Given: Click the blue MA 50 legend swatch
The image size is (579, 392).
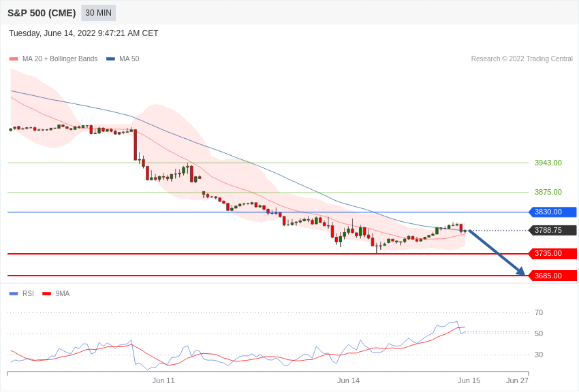Looking at the screenshot, I should click(110, 59).
